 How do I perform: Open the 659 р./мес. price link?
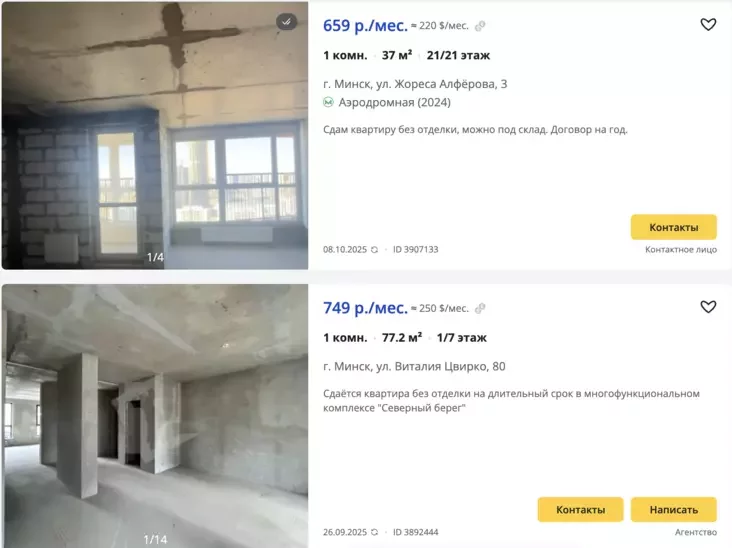point(365,25)
